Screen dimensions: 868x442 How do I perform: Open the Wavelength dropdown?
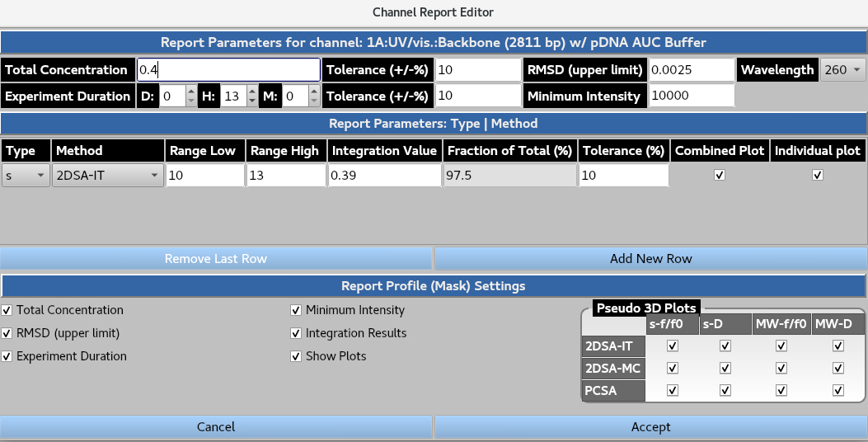pos(842,70)
